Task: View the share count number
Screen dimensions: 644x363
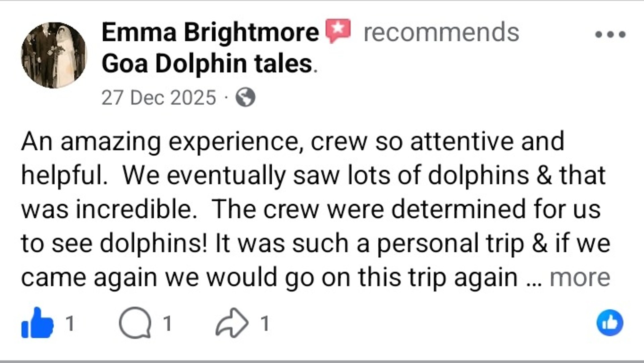Action: (265, 323)
